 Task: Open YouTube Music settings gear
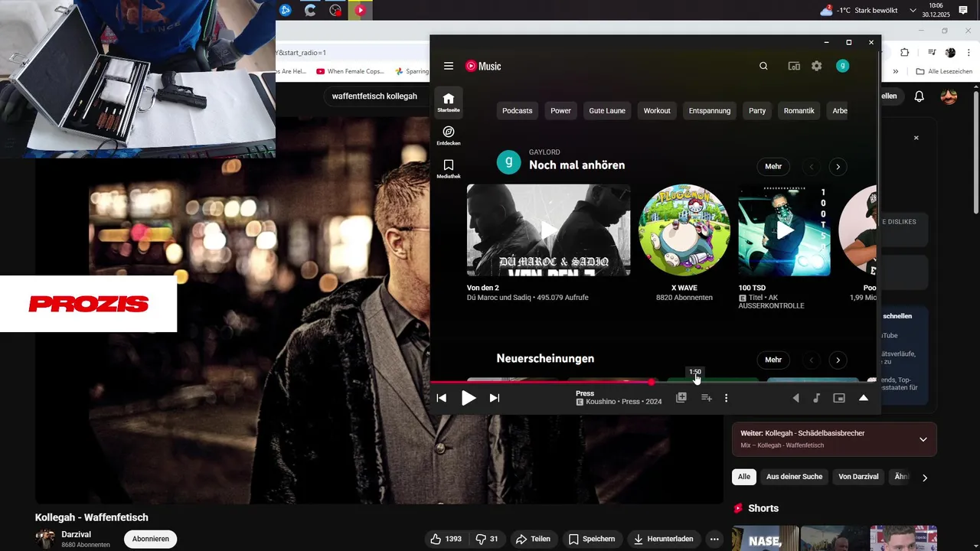817,66
